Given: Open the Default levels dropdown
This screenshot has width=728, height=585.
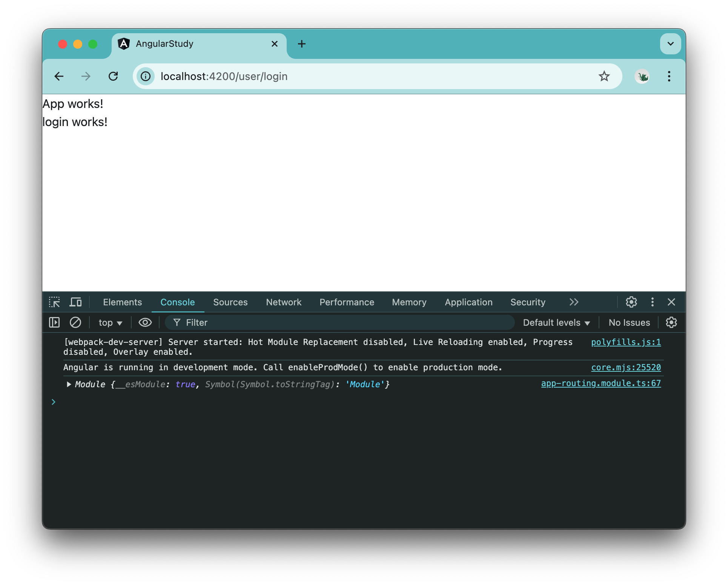Looking at the screenshot, I should tap(556, 322).
